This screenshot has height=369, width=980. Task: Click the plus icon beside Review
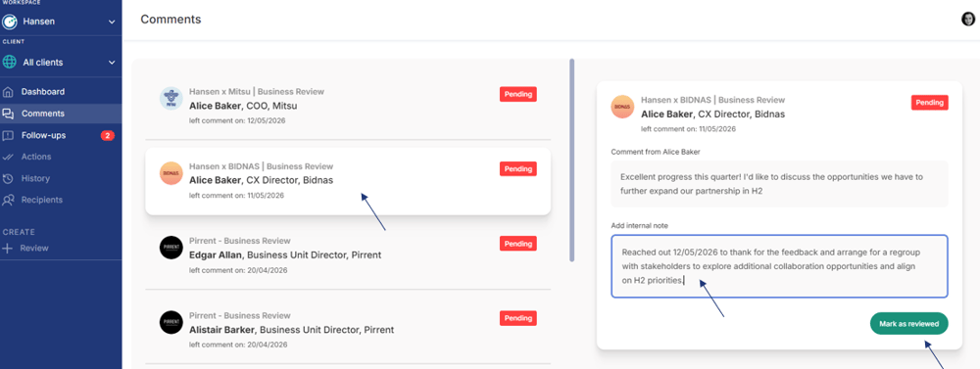click(x=8, y=248)
